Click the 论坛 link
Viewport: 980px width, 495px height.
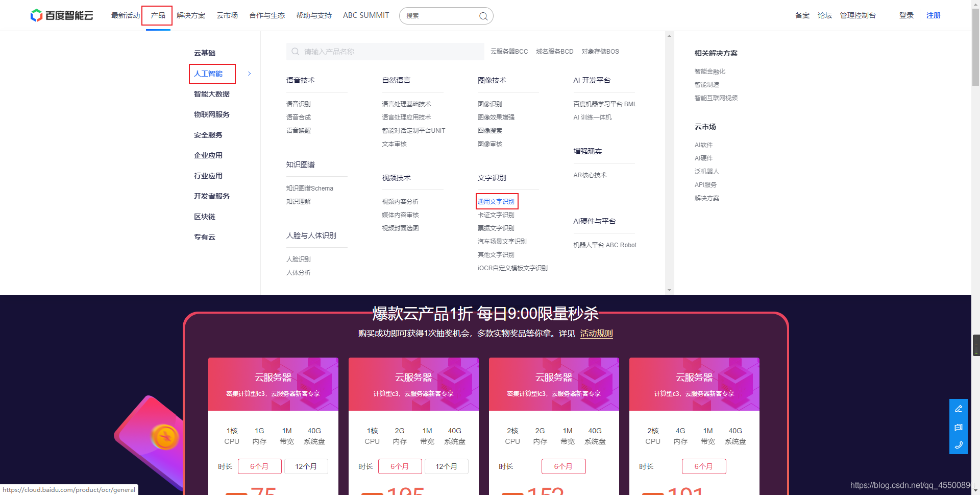(x=825, y=15)
